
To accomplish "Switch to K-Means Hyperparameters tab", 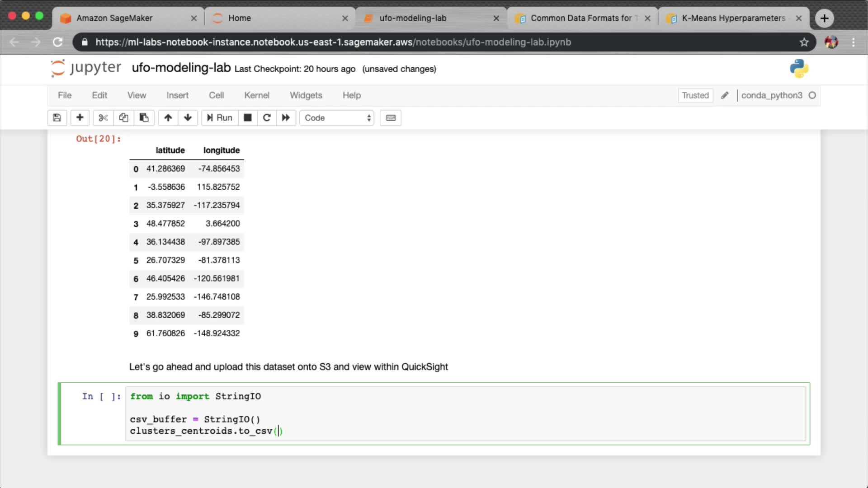I will click(733, 18).
